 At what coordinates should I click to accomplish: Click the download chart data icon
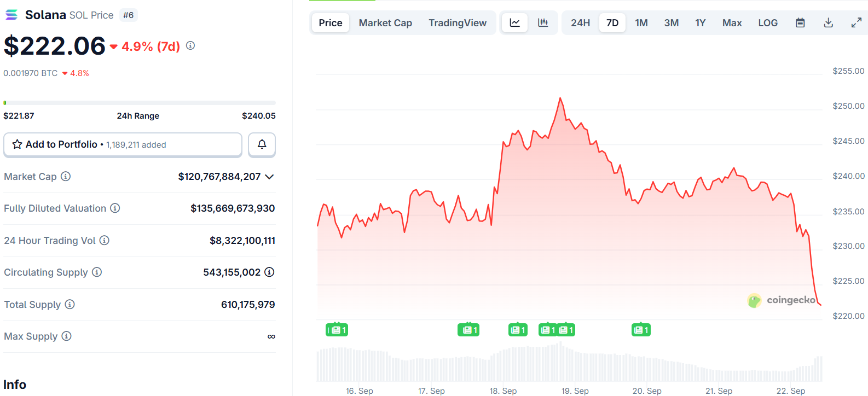point(829,22)
